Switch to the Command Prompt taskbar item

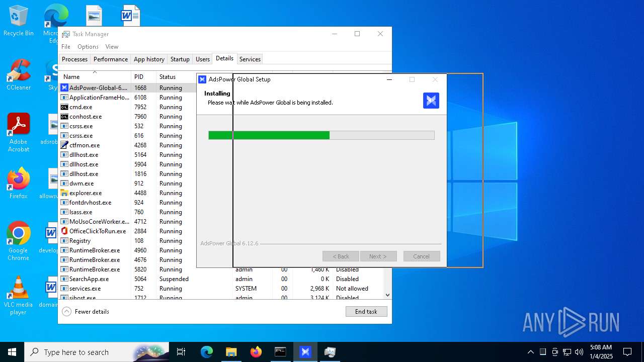(x=280, y=352)
